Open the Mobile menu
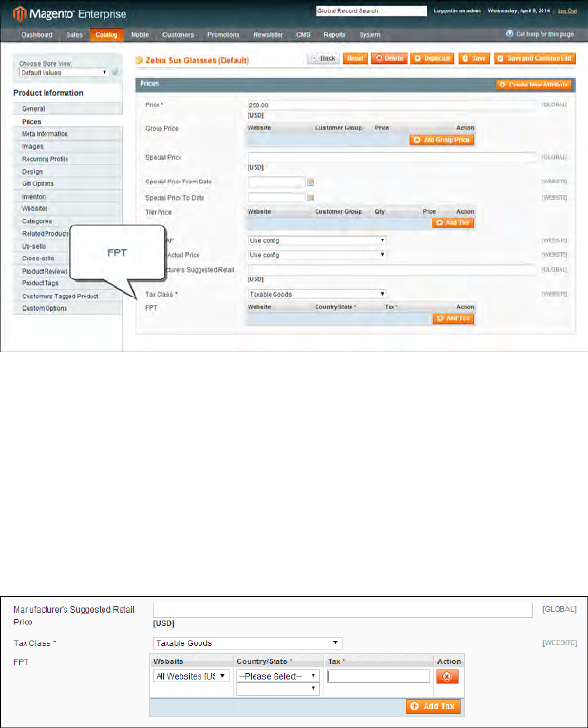The image size is (588, 728). pyautogui.click(x=141, y=35)
